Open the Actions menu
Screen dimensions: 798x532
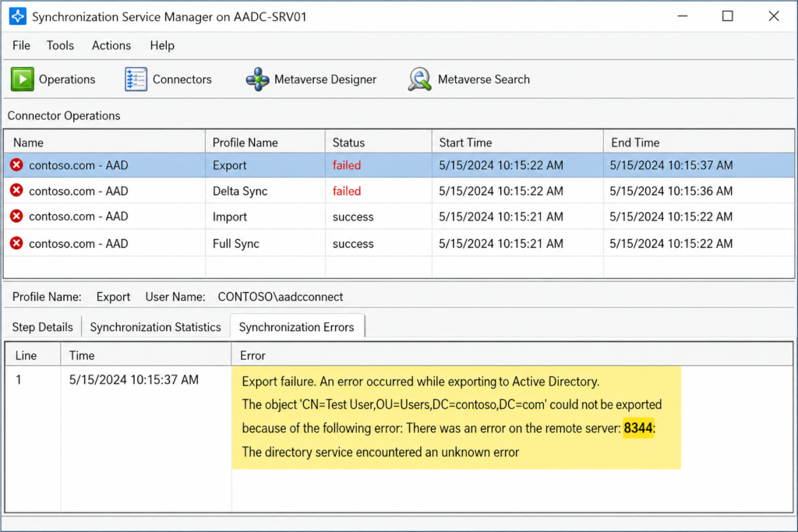click(x=111, y=46)
